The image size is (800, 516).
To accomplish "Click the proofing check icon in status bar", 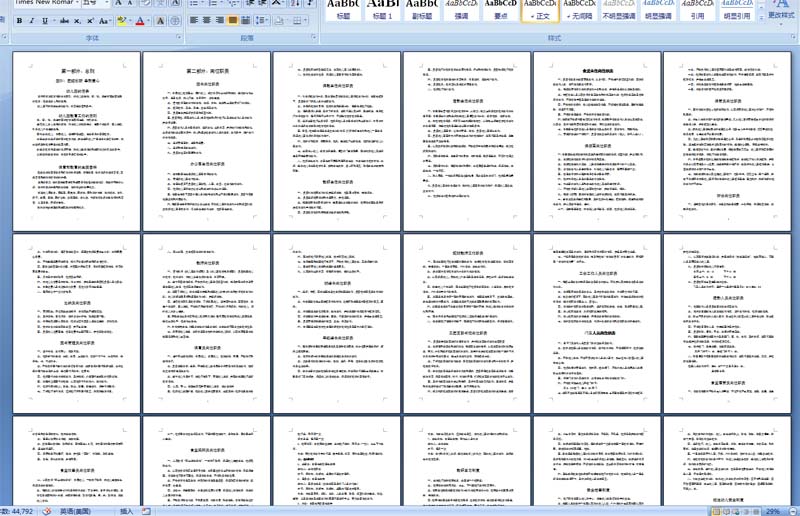I will click(x=47, y=511).
